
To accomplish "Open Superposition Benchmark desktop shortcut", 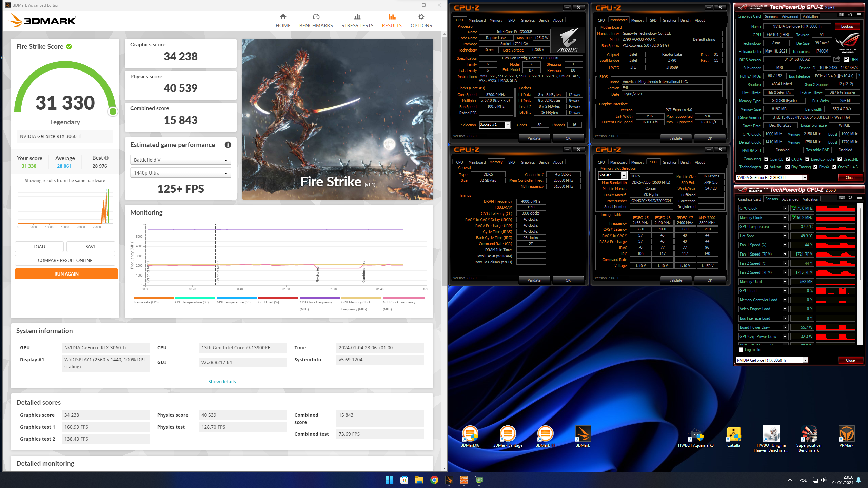I will click(x=809, y=439).
